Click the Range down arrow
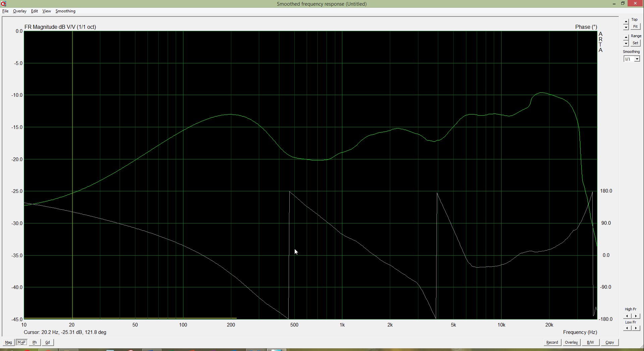This screenshot has width=644, height=351. [626, 44]
